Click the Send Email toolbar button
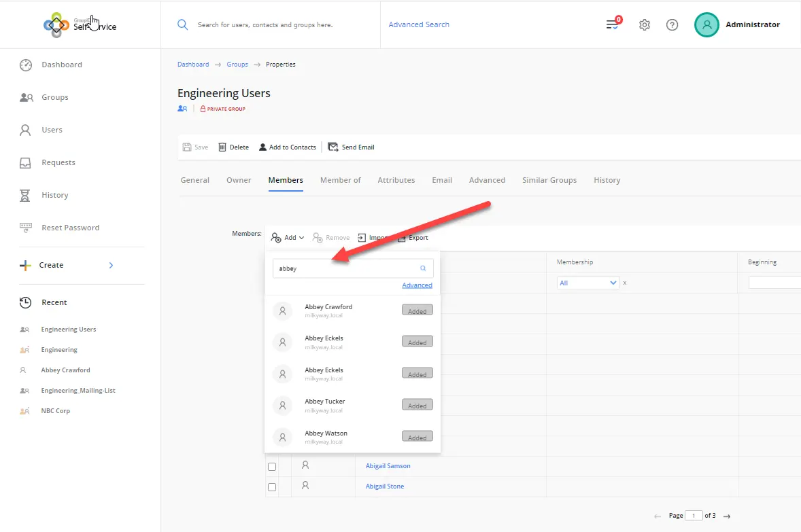Screen dimensions: 801x532 (351, 147)
